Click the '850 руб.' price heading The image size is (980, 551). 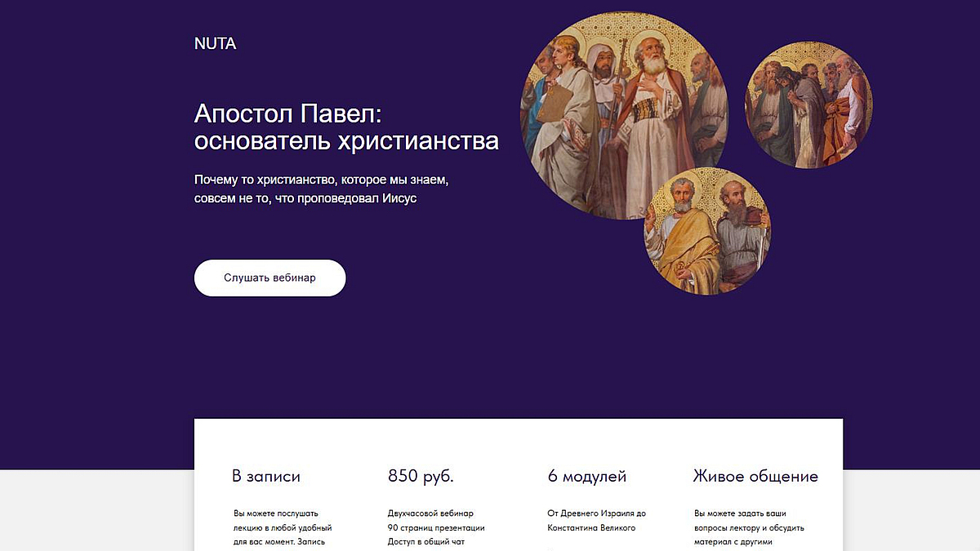coord(421,476)
